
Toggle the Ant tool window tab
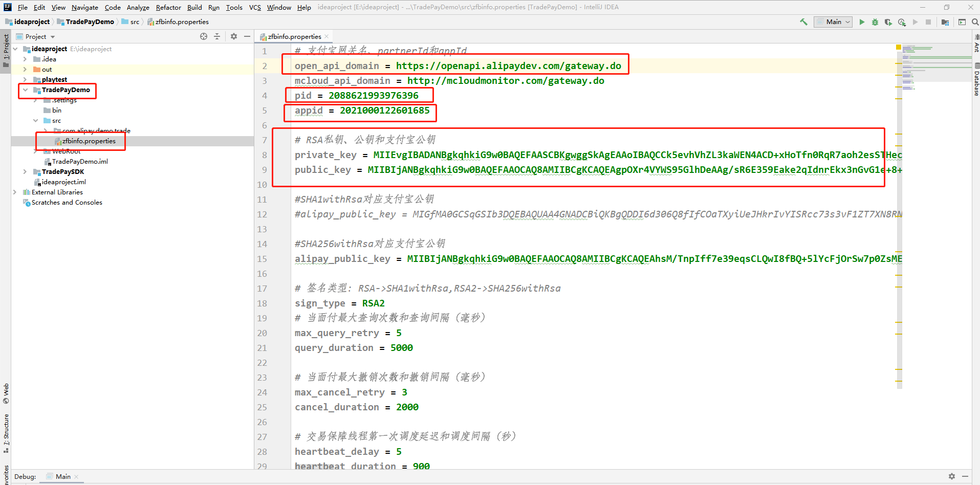976,43
